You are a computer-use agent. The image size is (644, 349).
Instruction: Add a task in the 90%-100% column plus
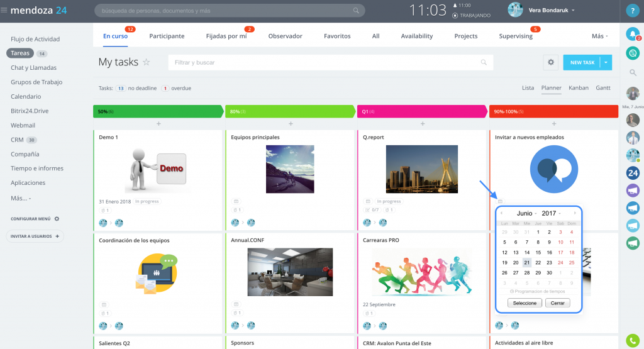554,124
